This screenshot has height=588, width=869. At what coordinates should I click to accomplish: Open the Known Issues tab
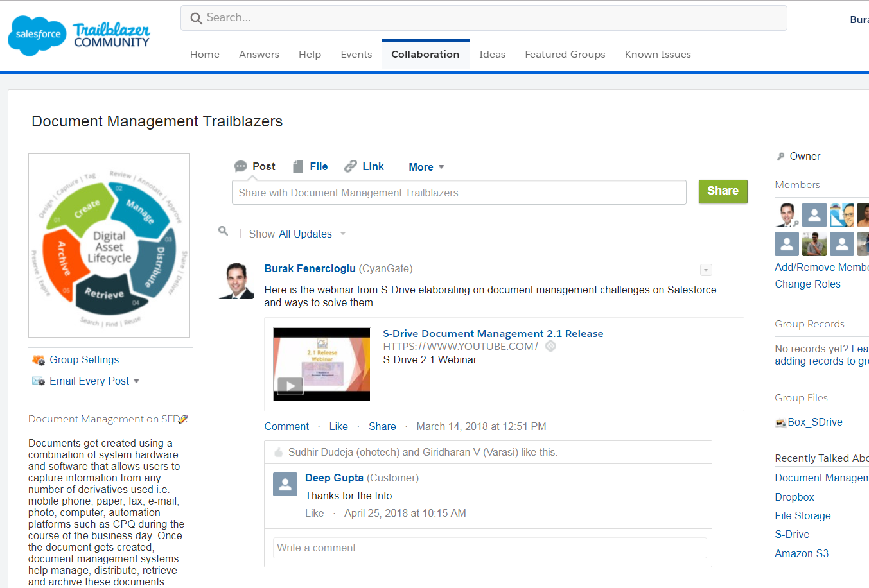click(658, 55)
